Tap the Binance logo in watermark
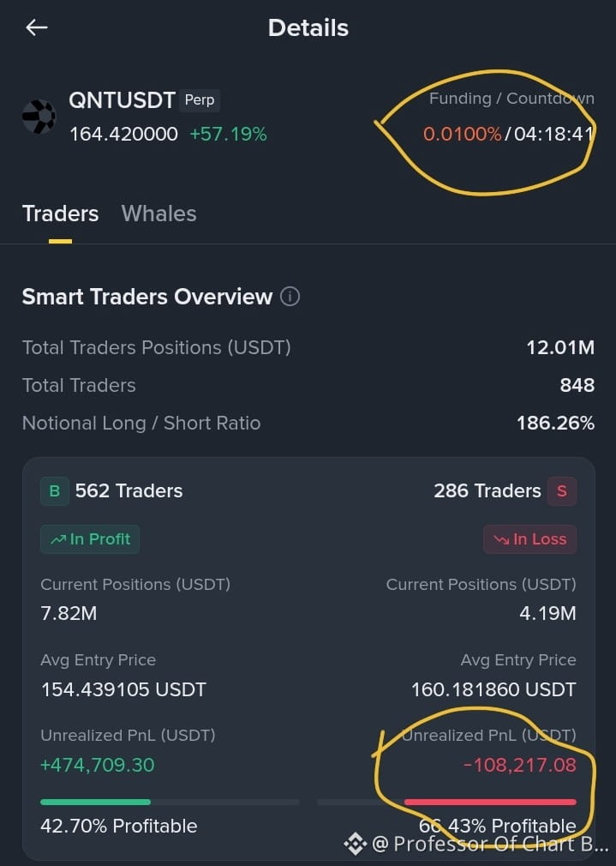 (x=355, y=844)
